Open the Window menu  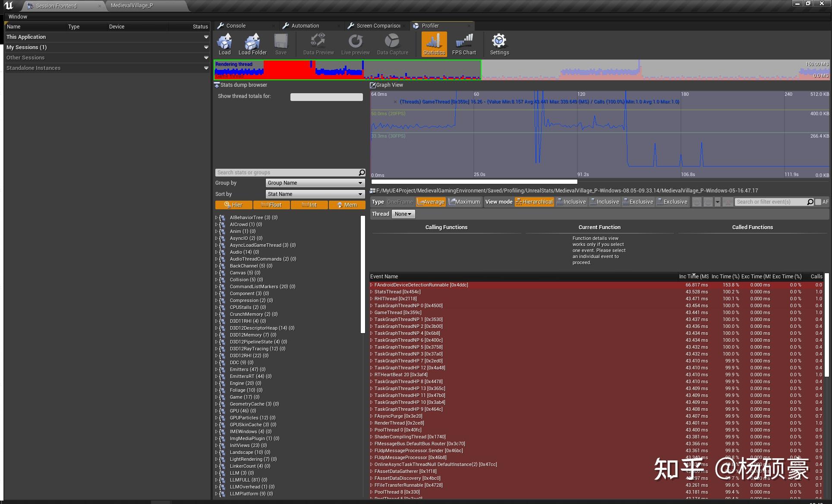coord(18,16)
